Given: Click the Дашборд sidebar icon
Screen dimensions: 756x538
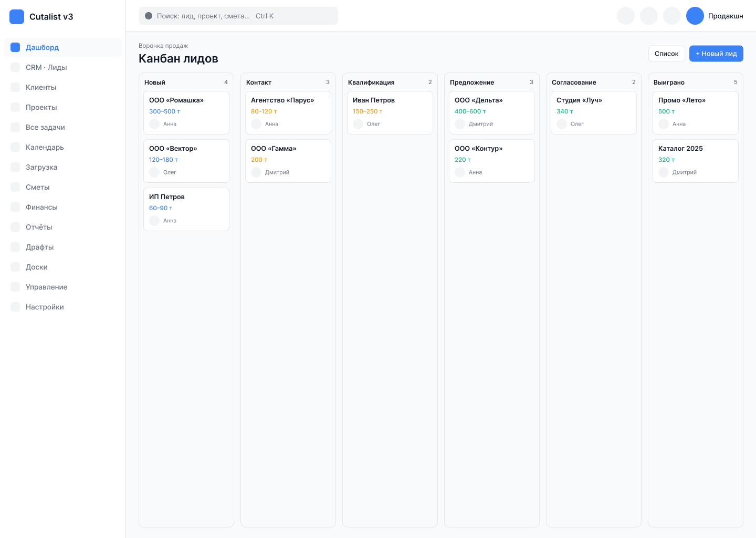Looking at the screenshot, I should (x=15, y=47).
